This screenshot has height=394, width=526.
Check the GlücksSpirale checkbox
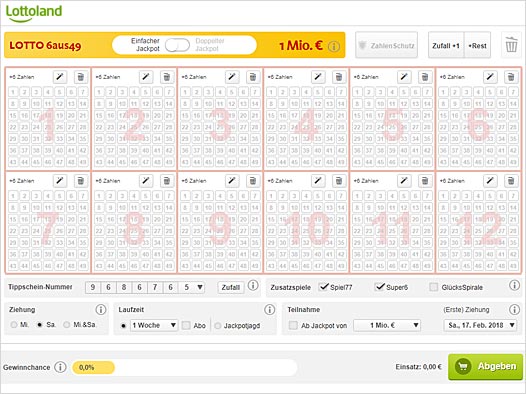coord(434,287)
